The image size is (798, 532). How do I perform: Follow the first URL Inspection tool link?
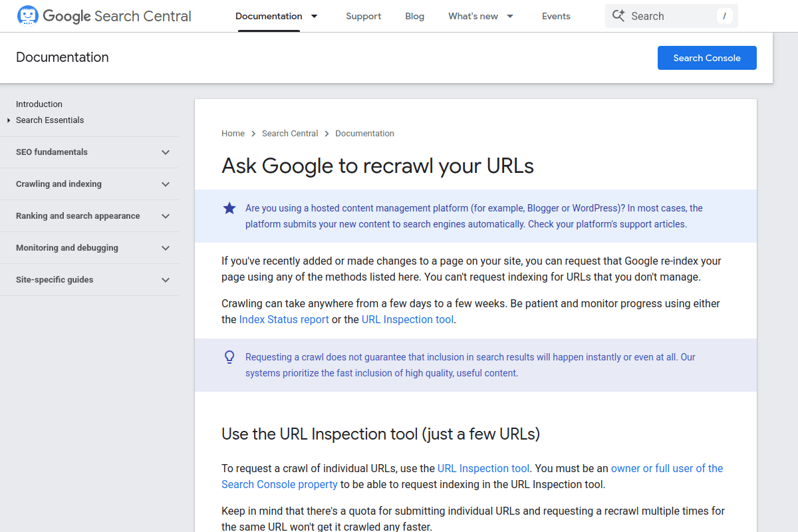point(408,319)
